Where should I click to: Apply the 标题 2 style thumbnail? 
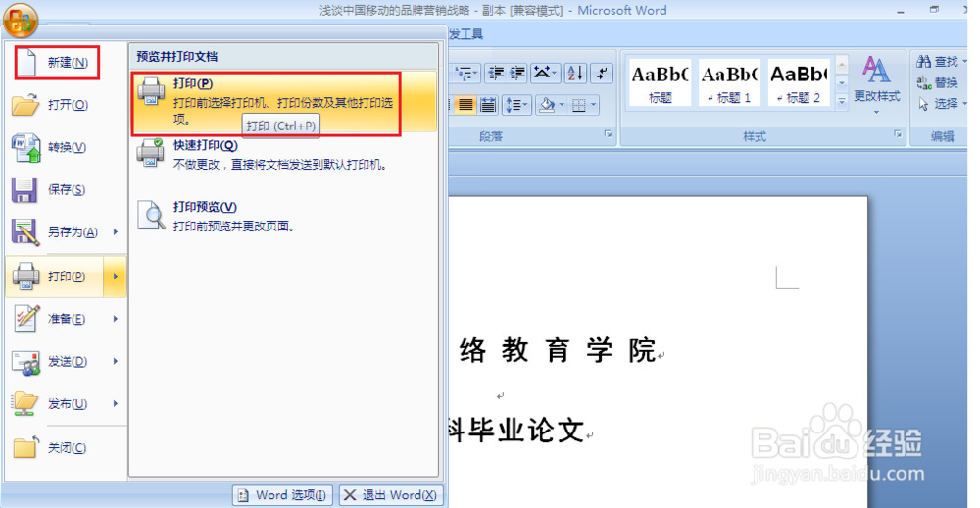(799, 82)
